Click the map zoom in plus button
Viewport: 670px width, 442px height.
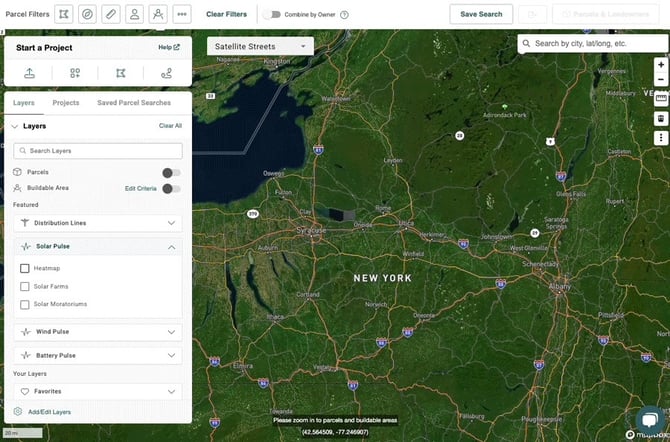click(660, 65)
